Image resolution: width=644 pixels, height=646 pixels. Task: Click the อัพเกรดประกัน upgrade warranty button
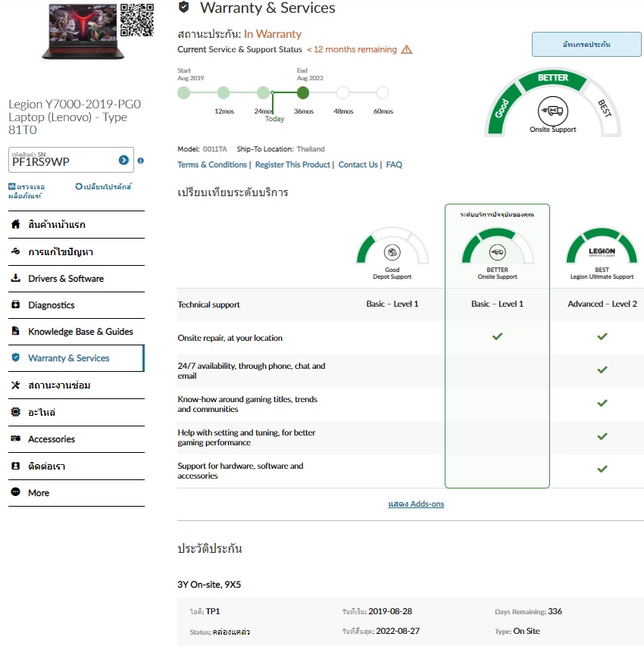click(586, 44)
